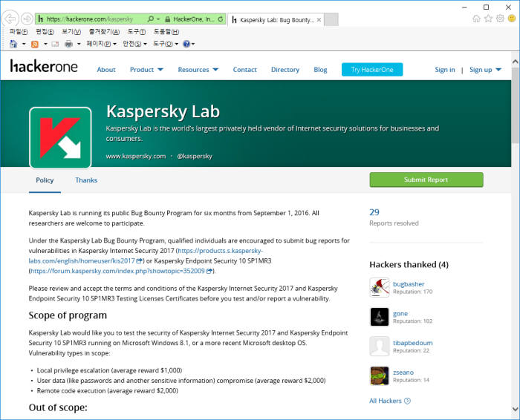Click the smiley feedback icon

(x=512, y=19)
